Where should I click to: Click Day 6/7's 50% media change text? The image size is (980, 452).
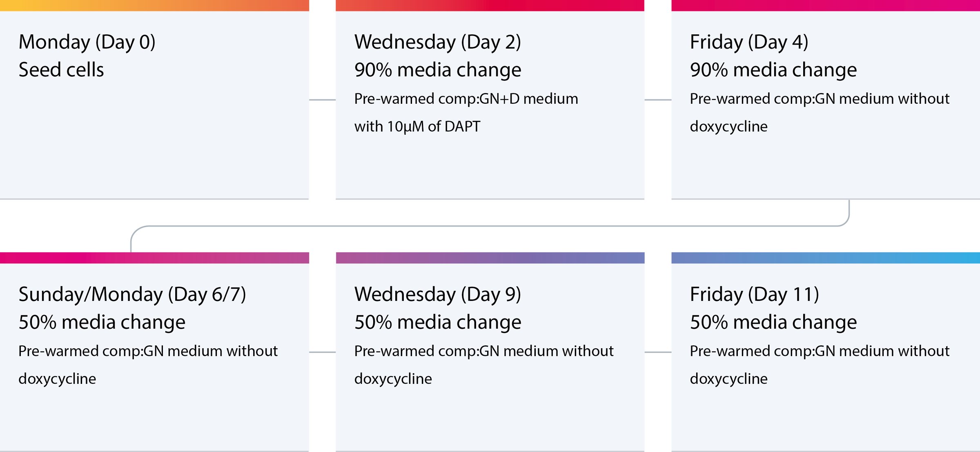pyautogui.click(x=102, y=322)
